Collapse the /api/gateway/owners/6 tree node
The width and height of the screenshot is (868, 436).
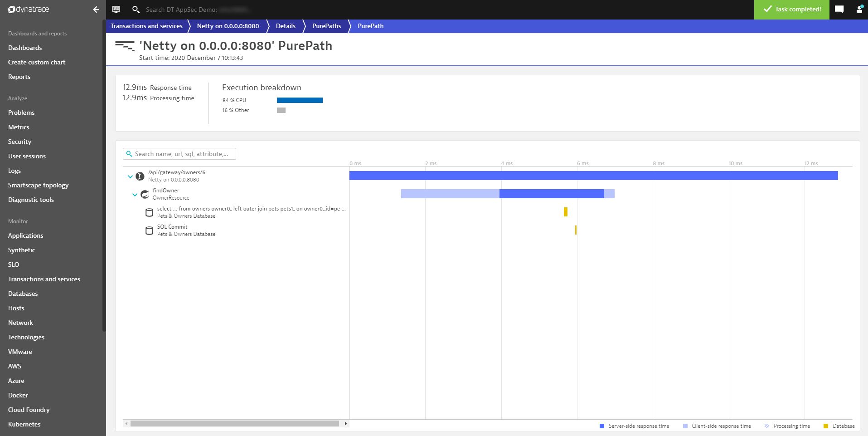[130, 176]
